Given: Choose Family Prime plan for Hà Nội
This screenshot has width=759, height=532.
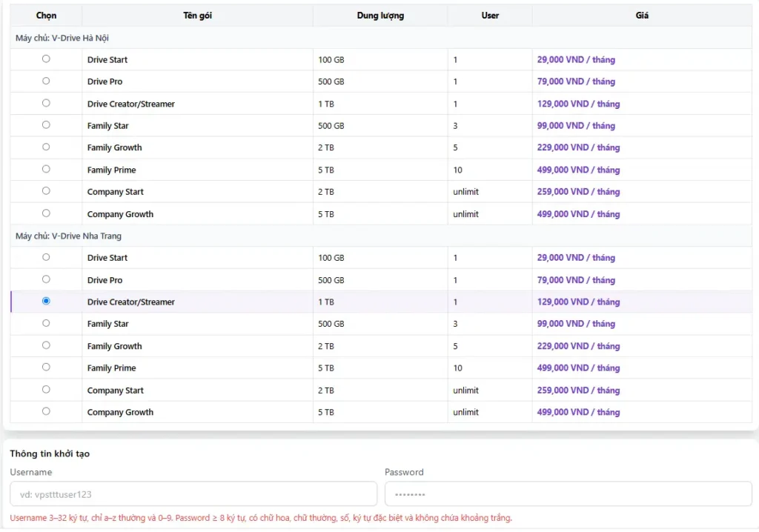Looking at the screenshot, I should [46, 169].
